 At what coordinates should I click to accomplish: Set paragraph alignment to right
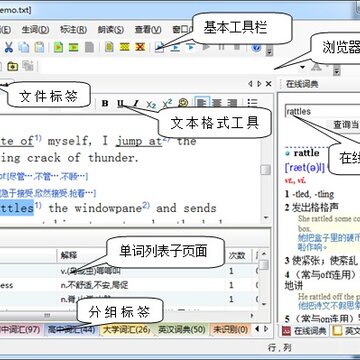pyautogui.click(x=232, y=103)
